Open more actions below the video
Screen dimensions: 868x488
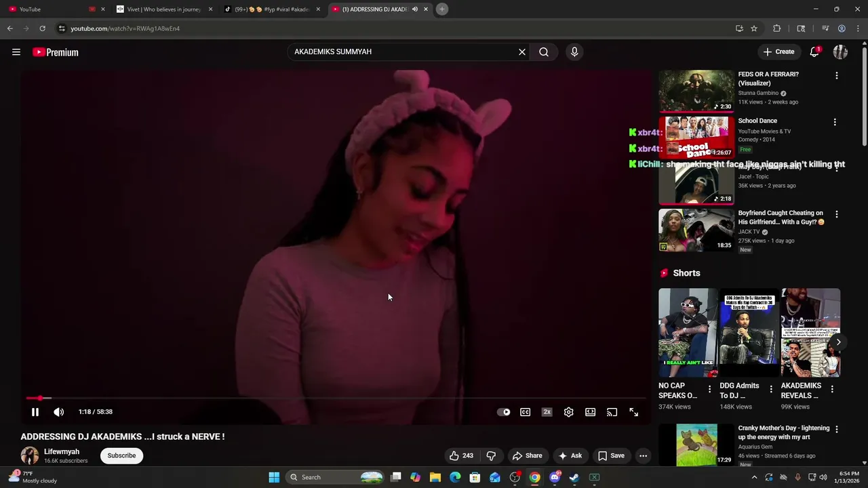[644, 455]
